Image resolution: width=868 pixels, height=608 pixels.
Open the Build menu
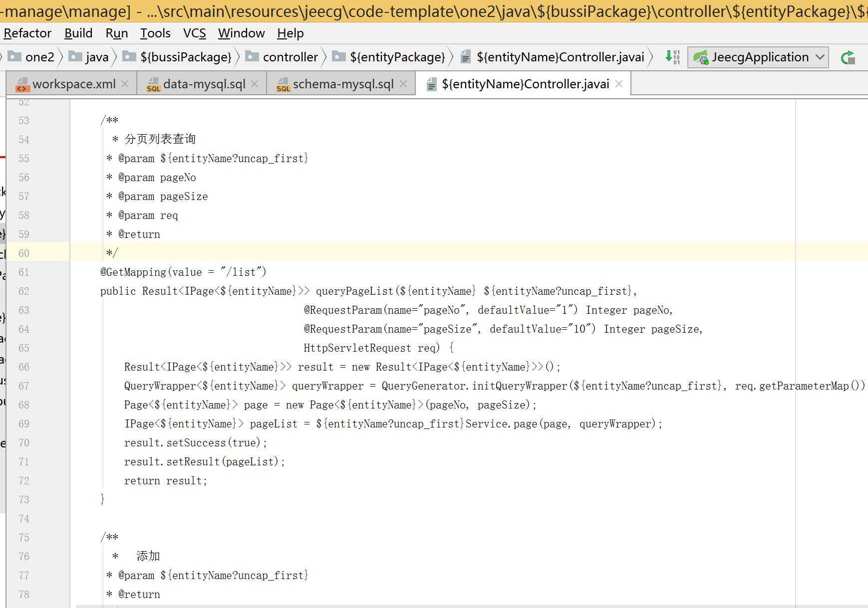[x=78, y=33]
